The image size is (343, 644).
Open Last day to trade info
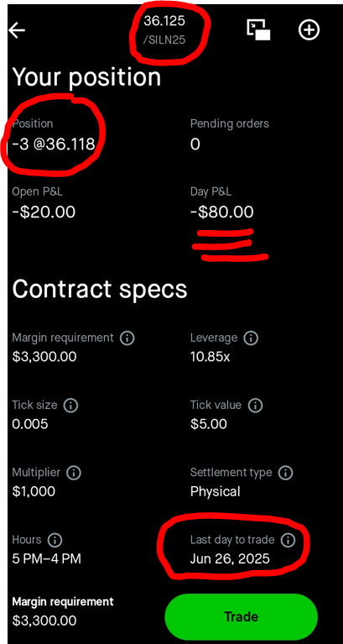pos(288,540)
